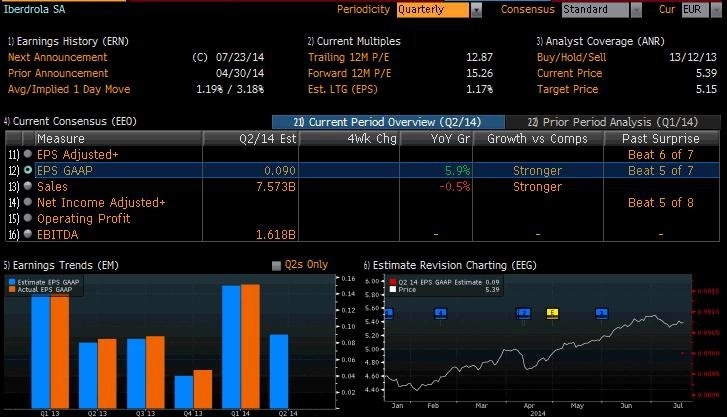Select the EPS Adjusted+ row radio button
Screen dimensions: 727x417
(x=28, y=154)
